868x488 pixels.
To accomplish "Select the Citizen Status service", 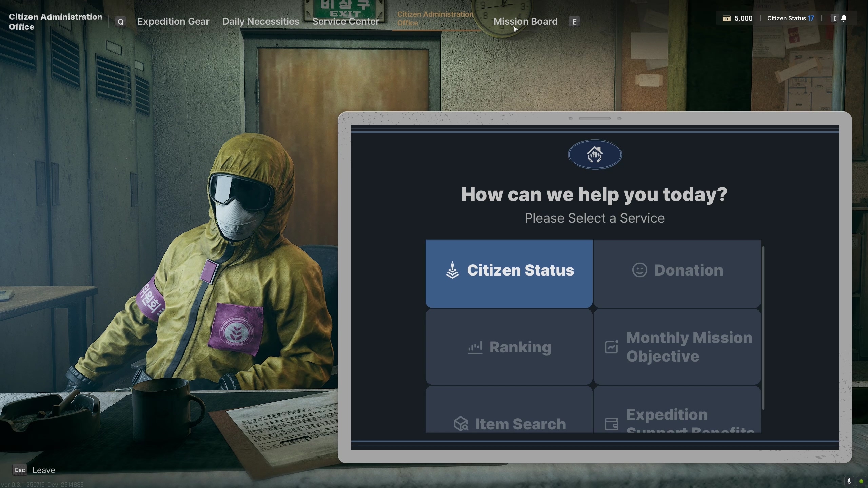I will pos(509,273).
